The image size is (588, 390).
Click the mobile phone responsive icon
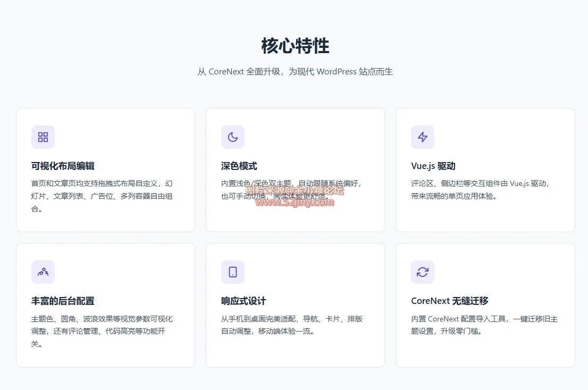coord(233,272)
